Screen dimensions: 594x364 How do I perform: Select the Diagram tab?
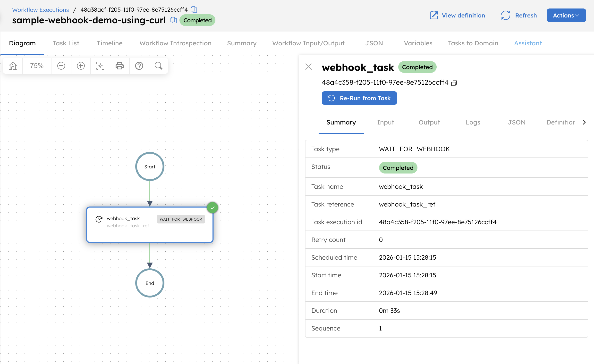click(x=22, y=43)
